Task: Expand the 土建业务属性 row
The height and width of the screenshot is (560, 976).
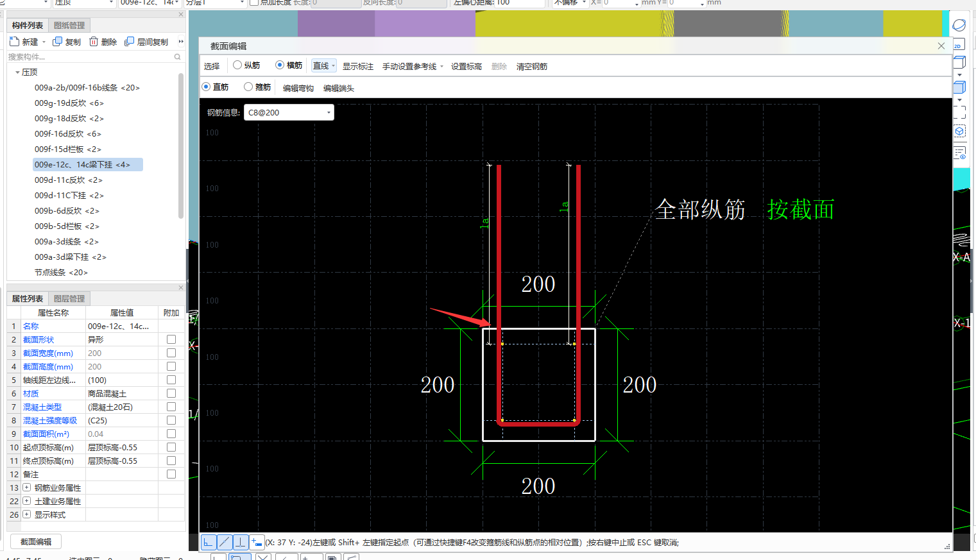Action: [x=27, y=501]
